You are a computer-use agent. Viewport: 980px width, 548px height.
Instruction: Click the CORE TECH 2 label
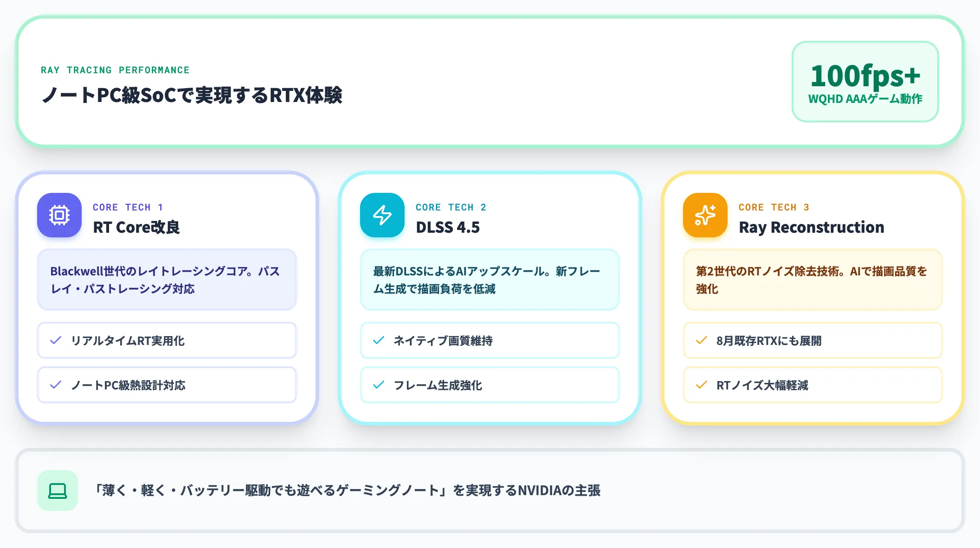click(451, 207)
